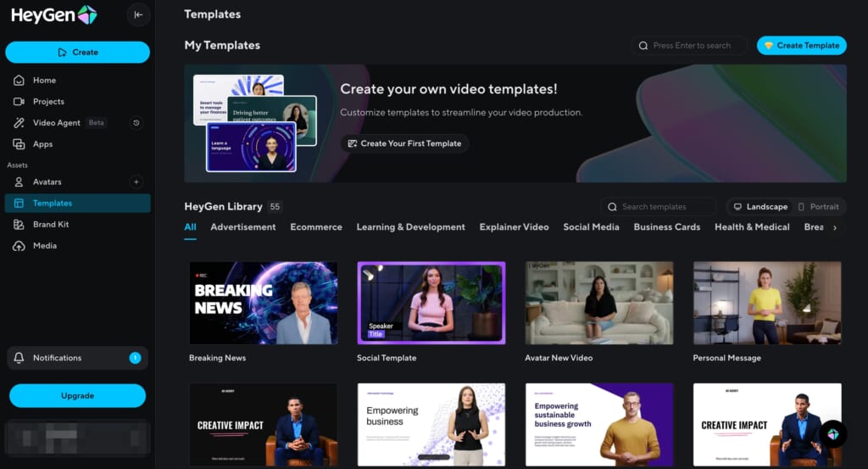Click the Create Template button
Viewport: 868px width, 469px height.
pos(802,46)
